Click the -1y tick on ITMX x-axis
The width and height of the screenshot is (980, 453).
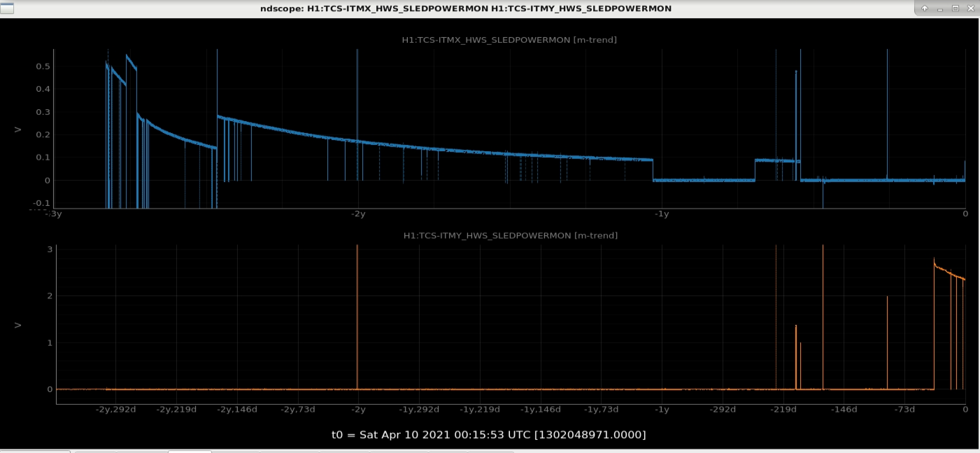(662, 214)
